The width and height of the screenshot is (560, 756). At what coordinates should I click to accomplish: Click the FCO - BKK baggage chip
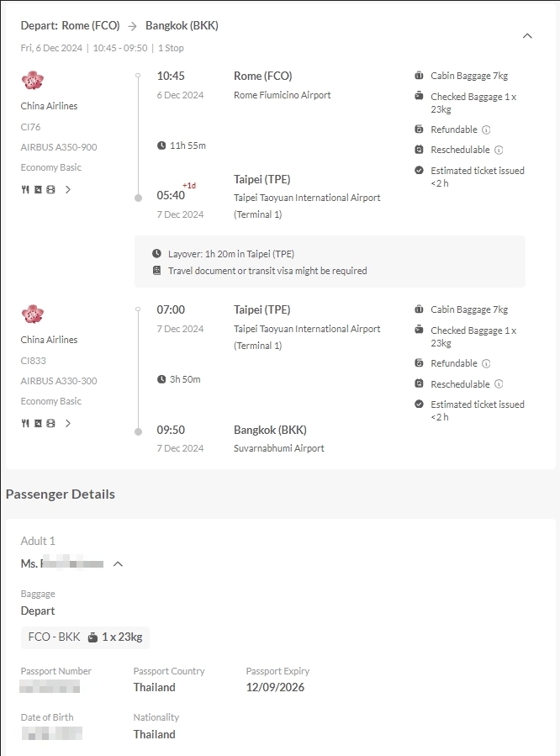click(85, 637)
